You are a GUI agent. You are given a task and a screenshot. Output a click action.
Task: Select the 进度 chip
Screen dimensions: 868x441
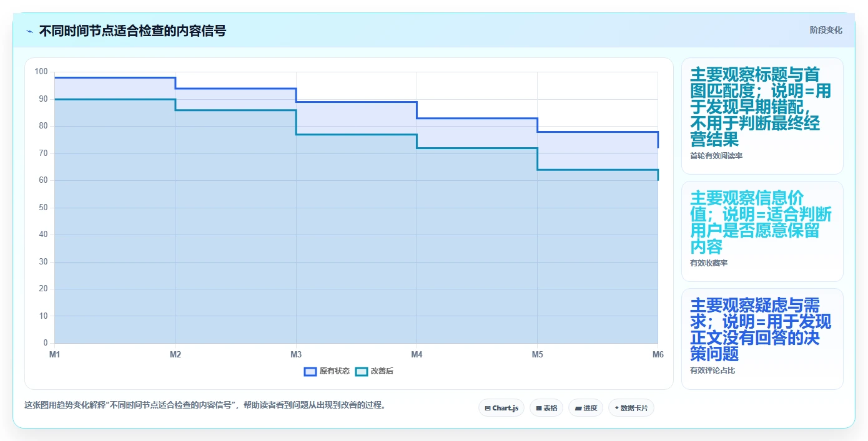coord(586,408)
